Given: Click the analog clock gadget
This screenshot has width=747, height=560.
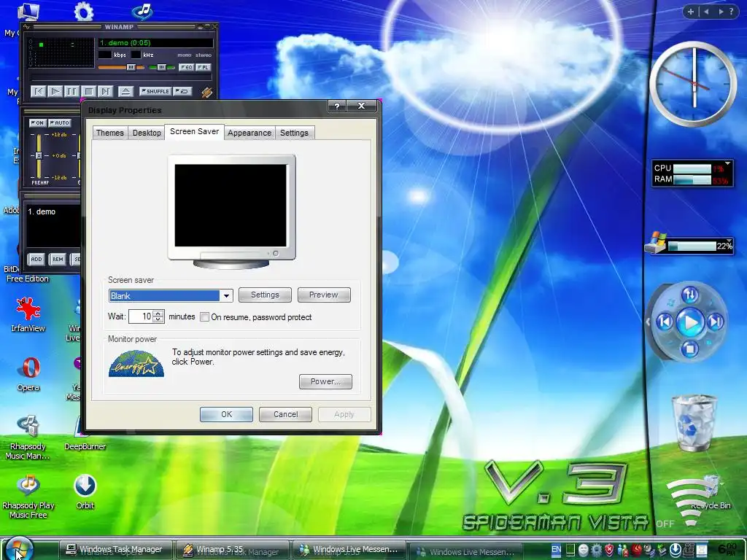Looking at the screenshot, I should (x=694, y=85).
